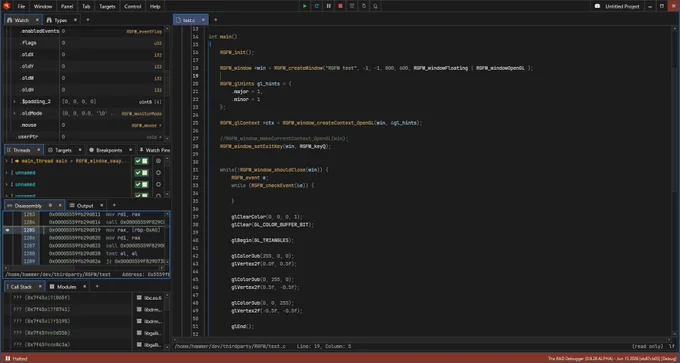The width and height of the screenshot is (680, 363).
Task: Click the instruction pointer arrow at line 1285
Action: pos(7,230)
